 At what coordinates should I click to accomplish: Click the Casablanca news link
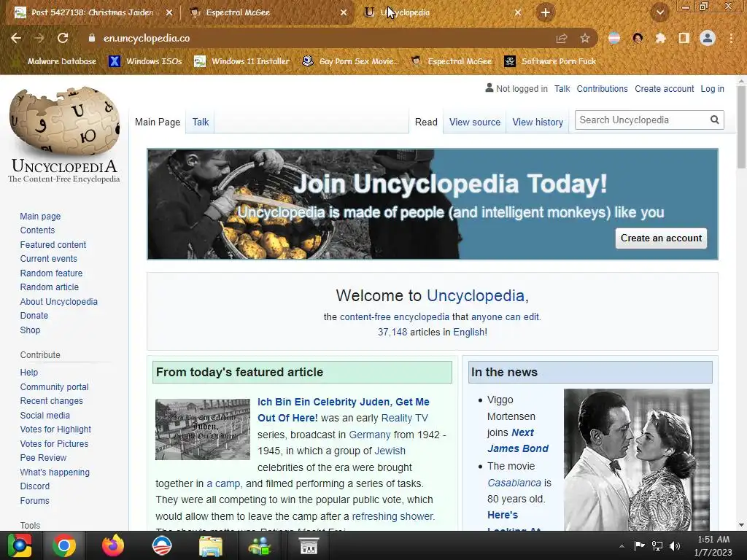(x=514, y=483)
